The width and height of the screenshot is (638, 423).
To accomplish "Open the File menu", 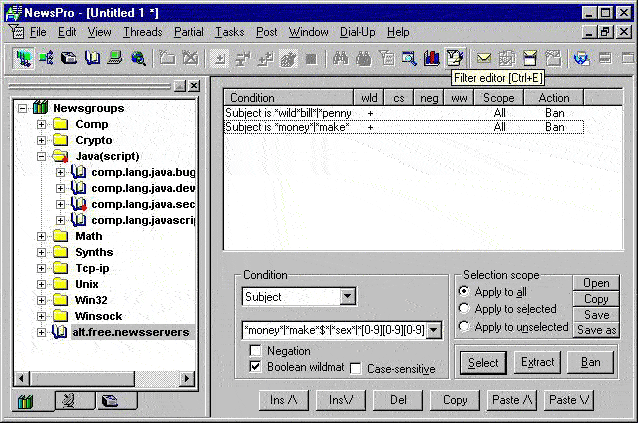I will click(x=38, y=32).
